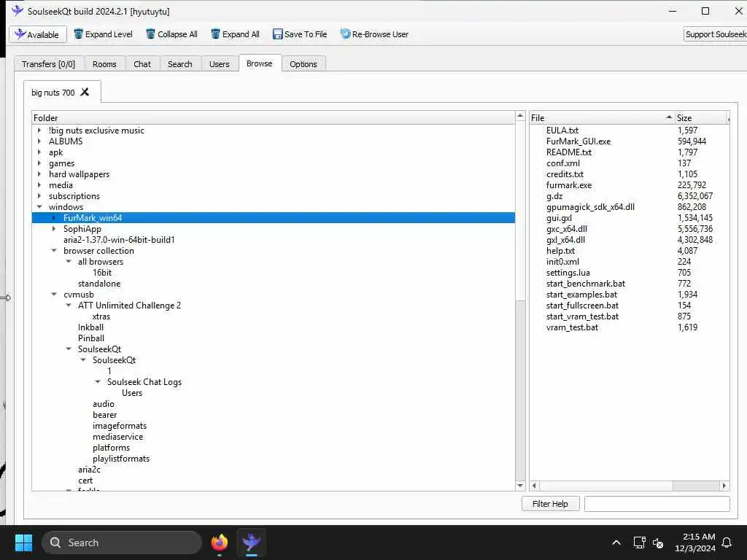
Task: Switch to the Rooms tab
Action: [104, 64]
